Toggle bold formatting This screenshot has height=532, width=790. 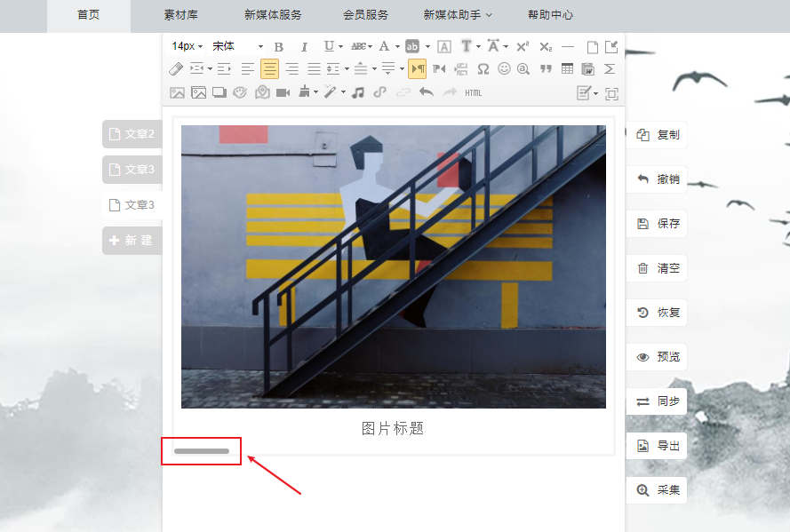pyautogui.click(x=279, y=47)
